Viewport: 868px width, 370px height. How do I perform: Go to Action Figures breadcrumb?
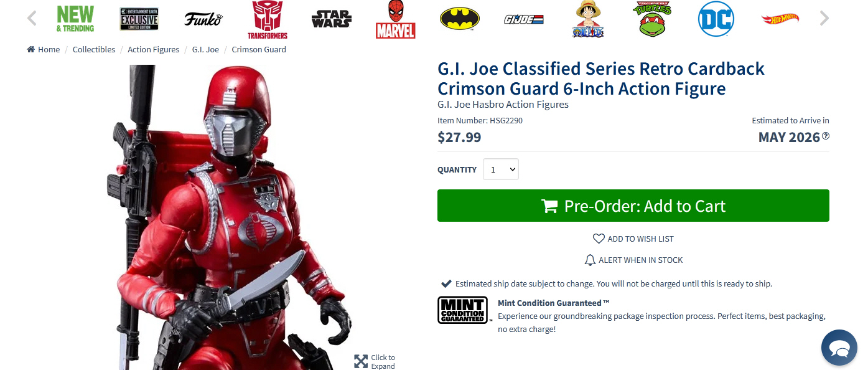(x=154, y=49)
